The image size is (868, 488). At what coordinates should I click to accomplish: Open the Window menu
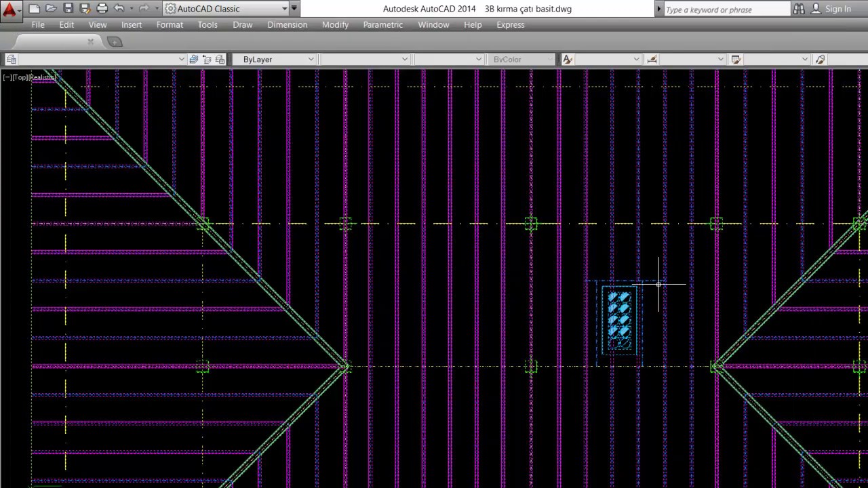coord(433,24)
